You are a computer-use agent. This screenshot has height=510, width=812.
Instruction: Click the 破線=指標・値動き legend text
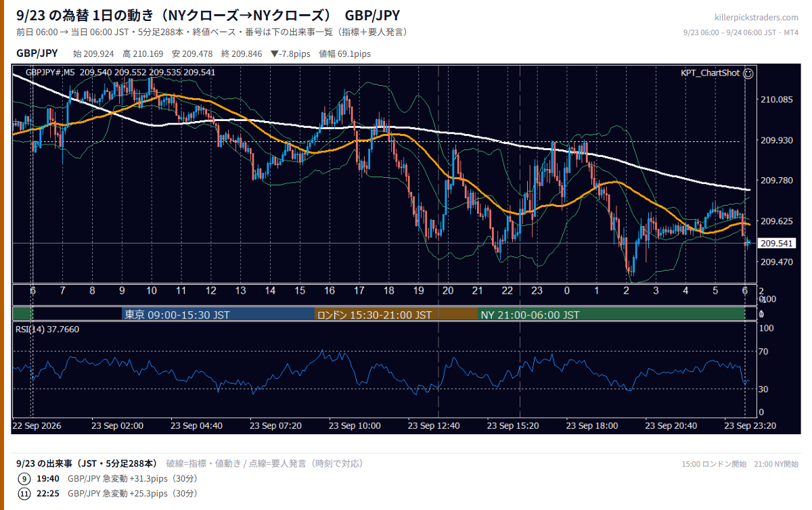(x=203, y=463)
